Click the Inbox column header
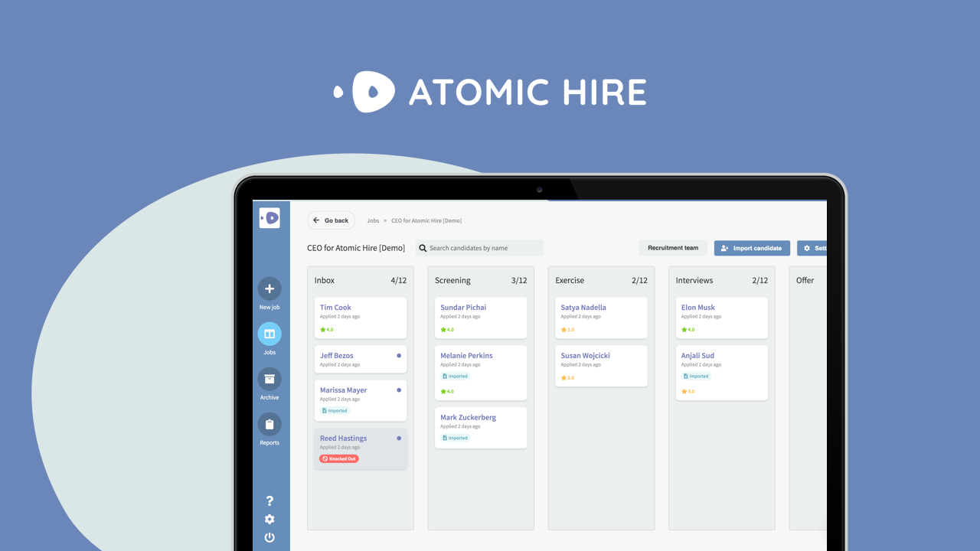Image resolution: width=980 pixels, height=551 pixels. pos(325,281)
